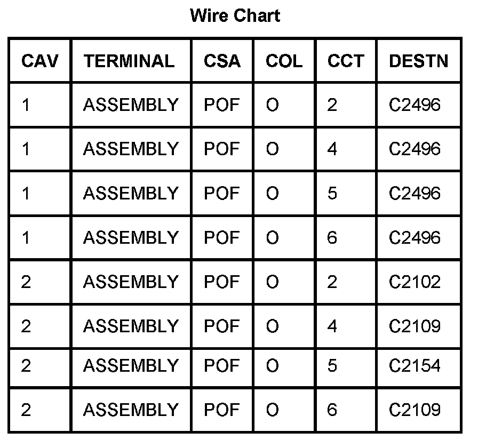
Task: Click the COL column header
Action: (284, 61)
